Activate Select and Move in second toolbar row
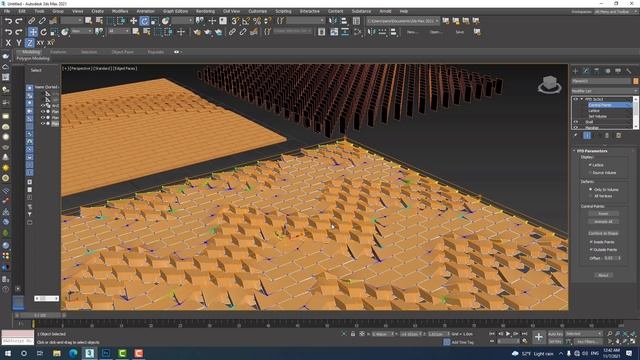This screenshot has height=360, width=640. click(33, 32)
